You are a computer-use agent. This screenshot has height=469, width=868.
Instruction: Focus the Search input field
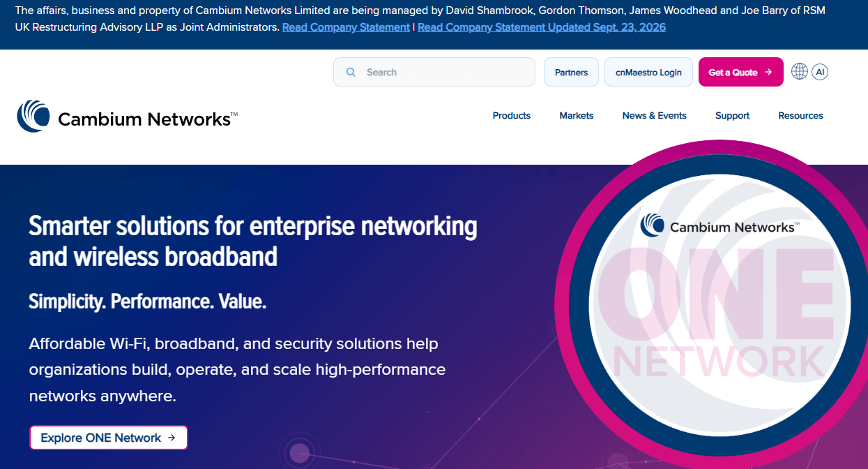coord(434,72)
